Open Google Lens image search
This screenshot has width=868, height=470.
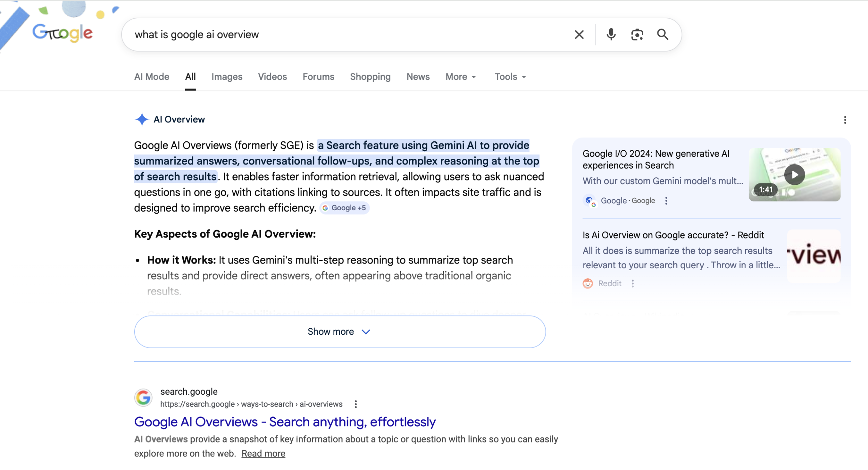coord(637,34)
